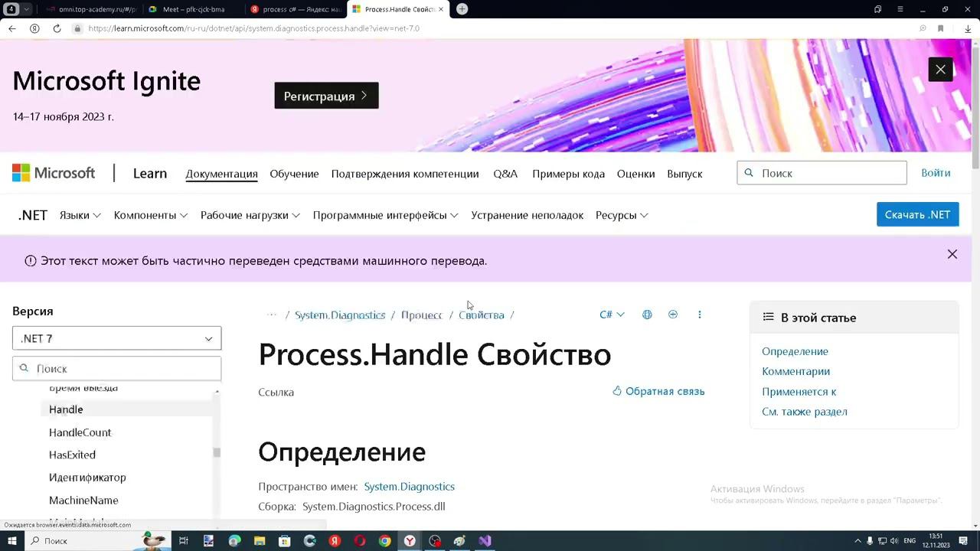Switch to the process c# Yandex tab
980x551 pixels.
[296, 9]
